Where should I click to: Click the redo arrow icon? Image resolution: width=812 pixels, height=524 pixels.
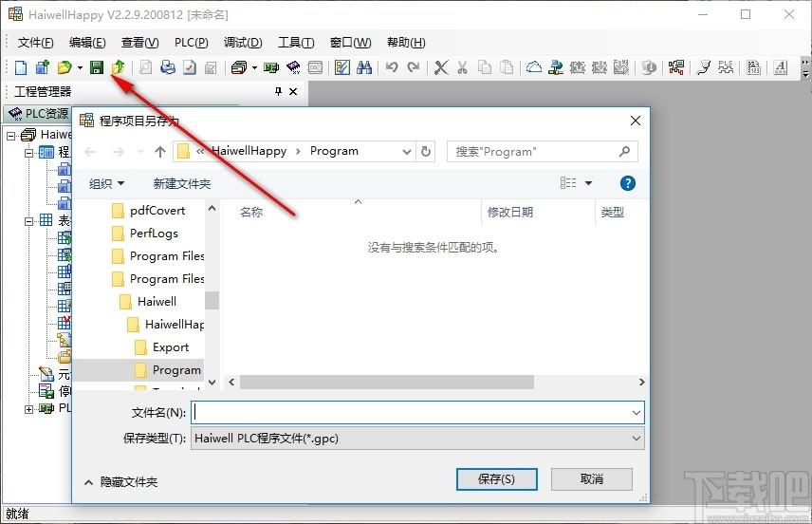[414, 67]
